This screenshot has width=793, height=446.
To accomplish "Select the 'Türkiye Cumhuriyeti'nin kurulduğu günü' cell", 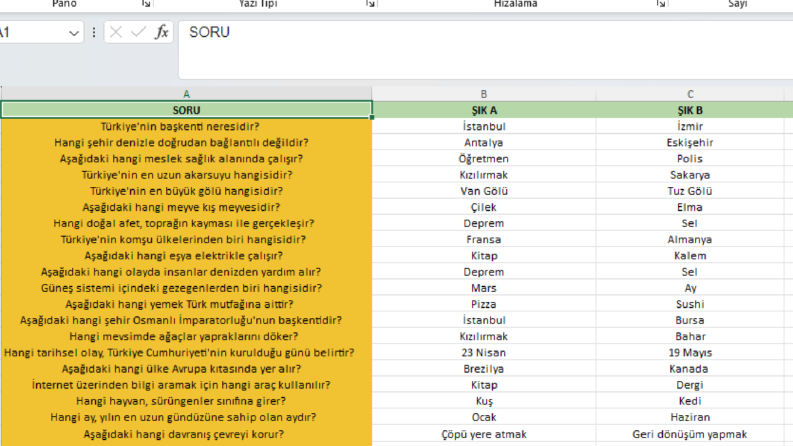I will coord(187,352).
